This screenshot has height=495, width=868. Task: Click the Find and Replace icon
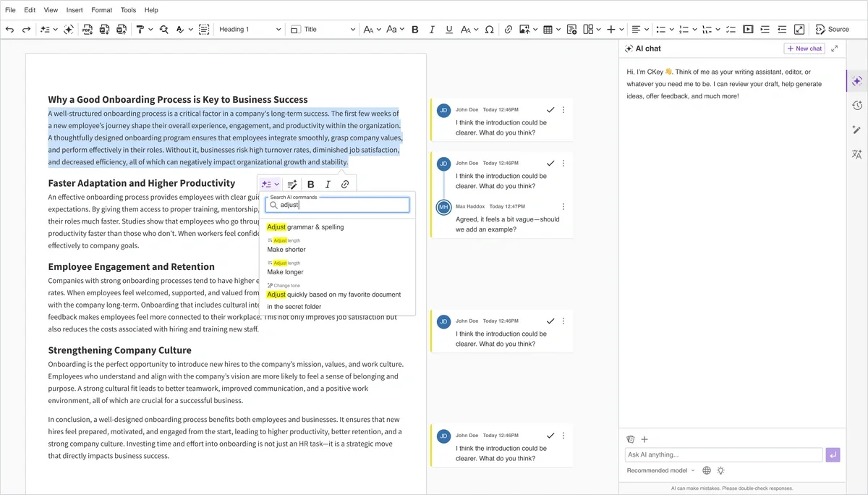coord(164,30)
